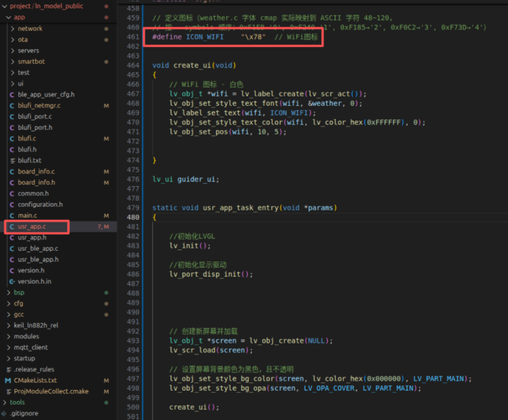Viewport: 508px width, 420px height.
Task: Click the C file icon of blufi.c
Action: pyautogui.click(x=12, y=139)
